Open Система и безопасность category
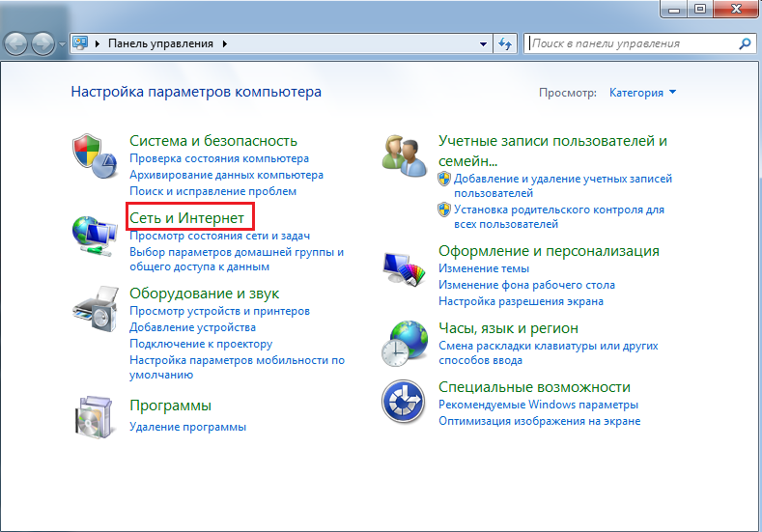This screenshot has width=762, height=532. tap(213, 141)
